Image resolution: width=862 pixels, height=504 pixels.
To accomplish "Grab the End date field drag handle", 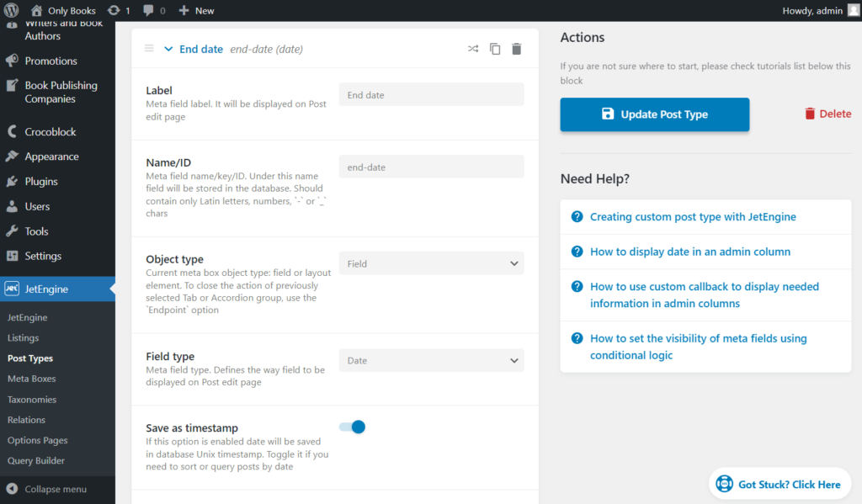I will [149, 48].
